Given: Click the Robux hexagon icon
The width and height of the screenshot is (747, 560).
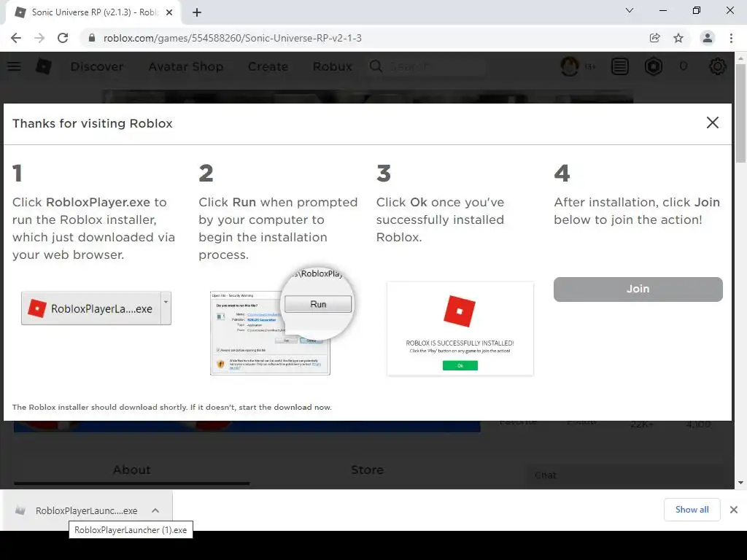Looking at the screenshot, I should pos(654,66).
